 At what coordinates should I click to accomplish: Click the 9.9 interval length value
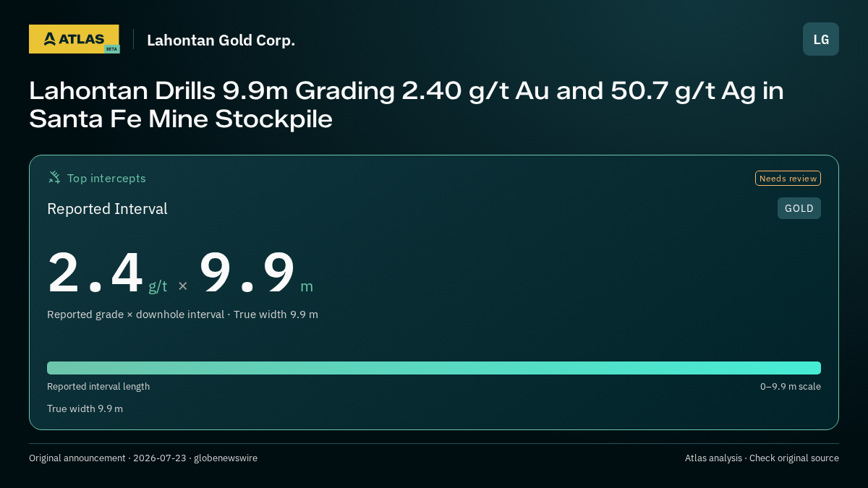[247, 273]
